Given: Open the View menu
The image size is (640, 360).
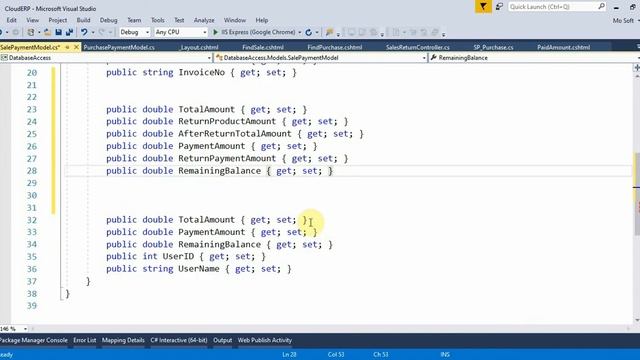Looking at the screenshot, I should point(33,20).
